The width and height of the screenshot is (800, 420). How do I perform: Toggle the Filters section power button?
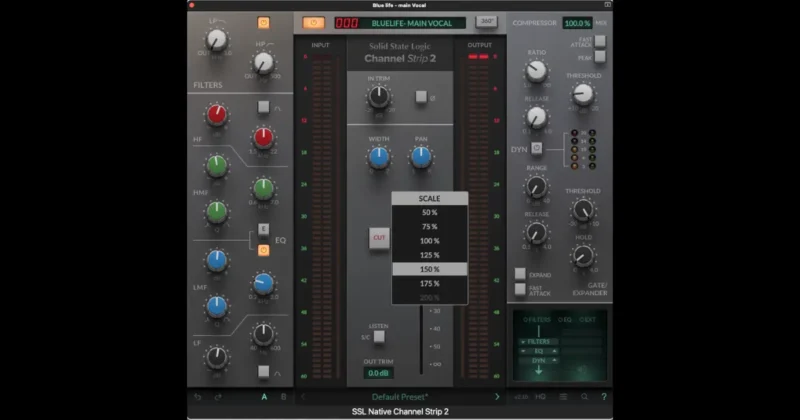[263, 22]
